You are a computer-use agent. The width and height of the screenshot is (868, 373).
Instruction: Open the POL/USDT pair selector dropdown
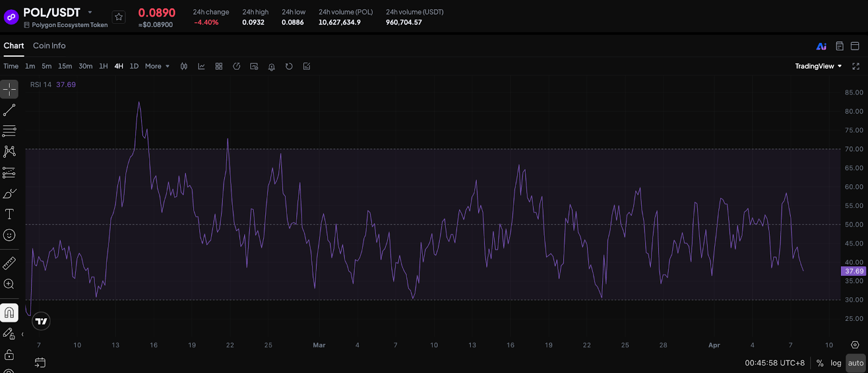tap(90, 12)
